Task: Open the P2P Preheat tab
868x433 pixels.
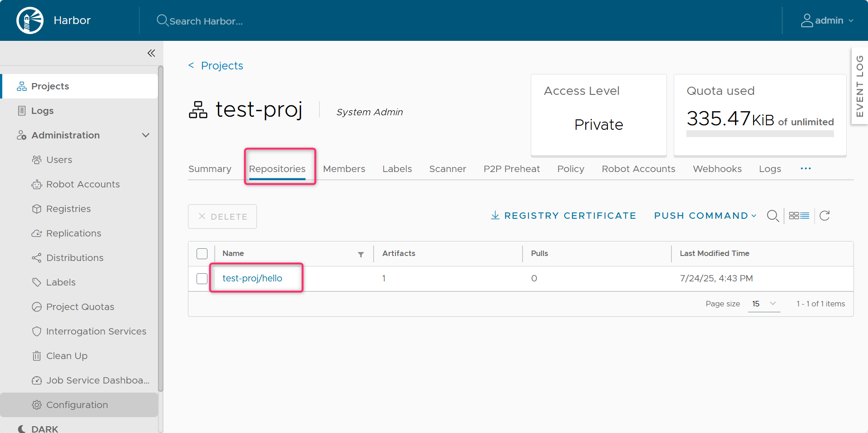Action: (x=512, y=169)
